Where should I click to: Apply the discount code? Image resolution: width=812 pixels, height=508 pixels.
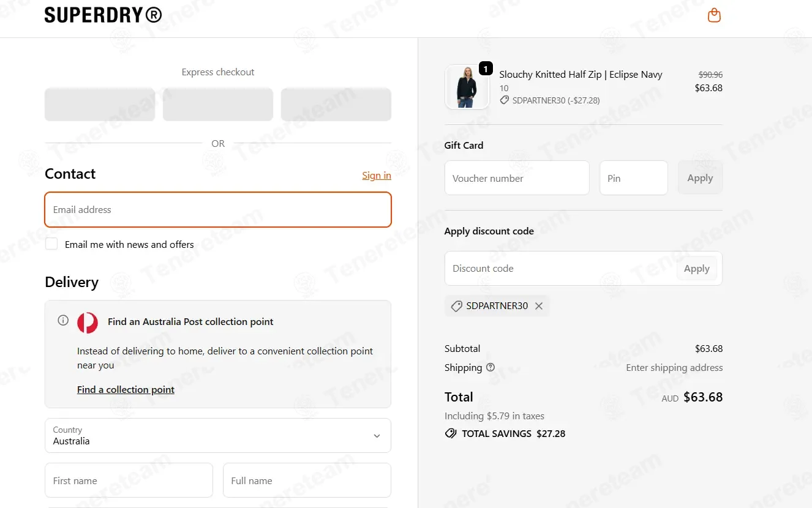pyautogui.click(x=697, y=268)
